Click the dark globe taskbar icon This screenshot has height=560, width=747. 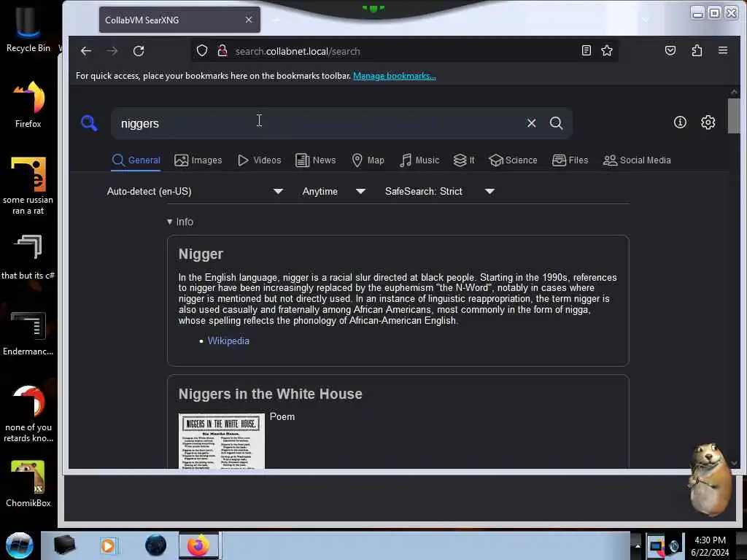pos(156,545)
